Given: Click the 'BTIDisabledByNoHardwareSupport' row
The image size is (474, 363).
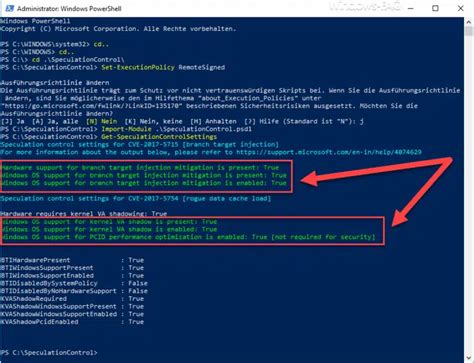Looking at the screenshot, I should tap(74, 291).
